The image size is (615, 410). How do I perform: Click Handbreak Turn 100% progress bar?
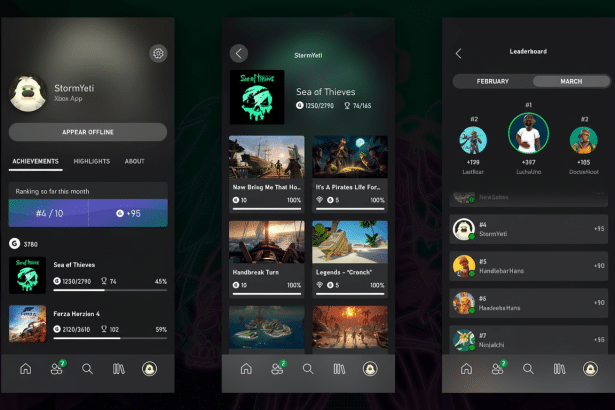267,293
